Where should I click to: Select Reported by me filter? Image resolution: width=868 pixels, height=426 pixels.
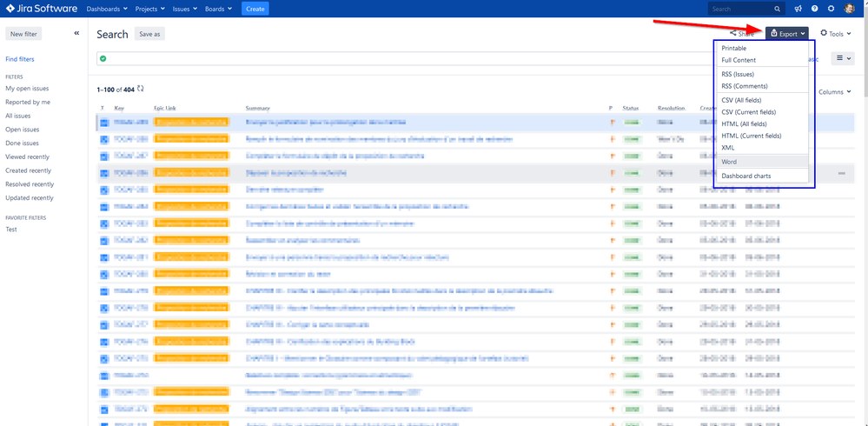click(x=28, y=103)
